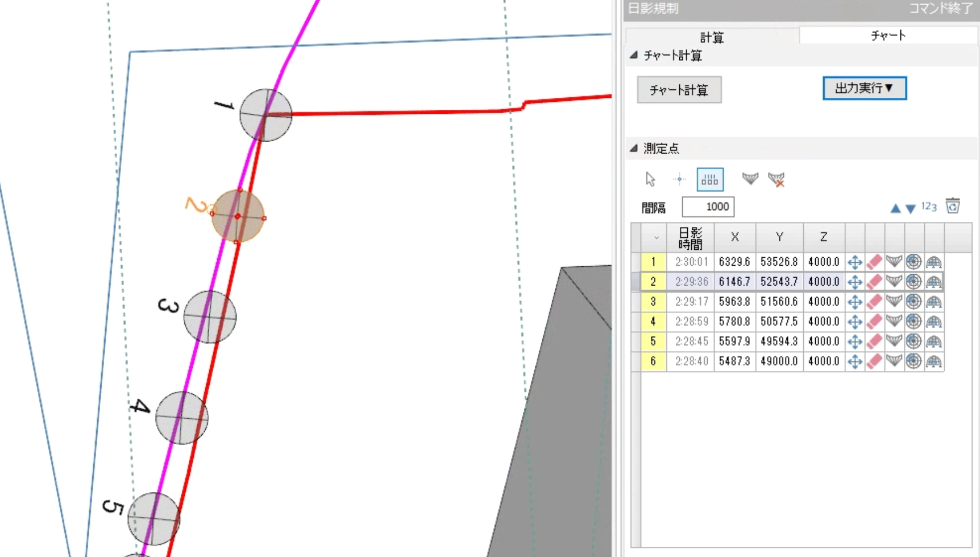Collapse the 測定点 section
Image resolution: width=980 pixels, height=557 pixels.
click(x=634, y=148)
